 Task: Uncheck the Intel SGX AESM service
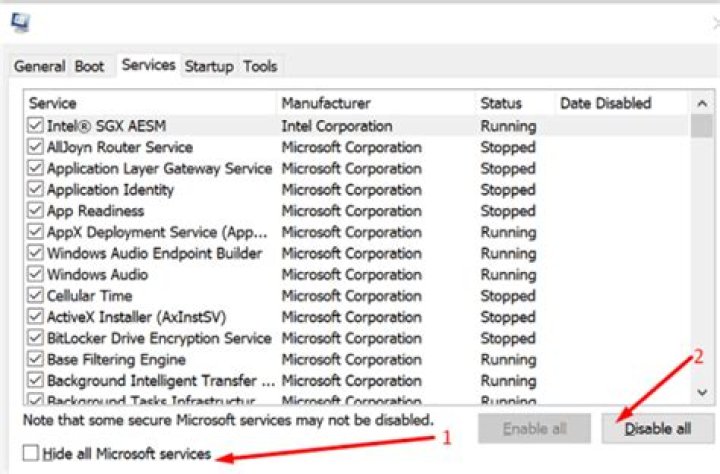[36, 127]
